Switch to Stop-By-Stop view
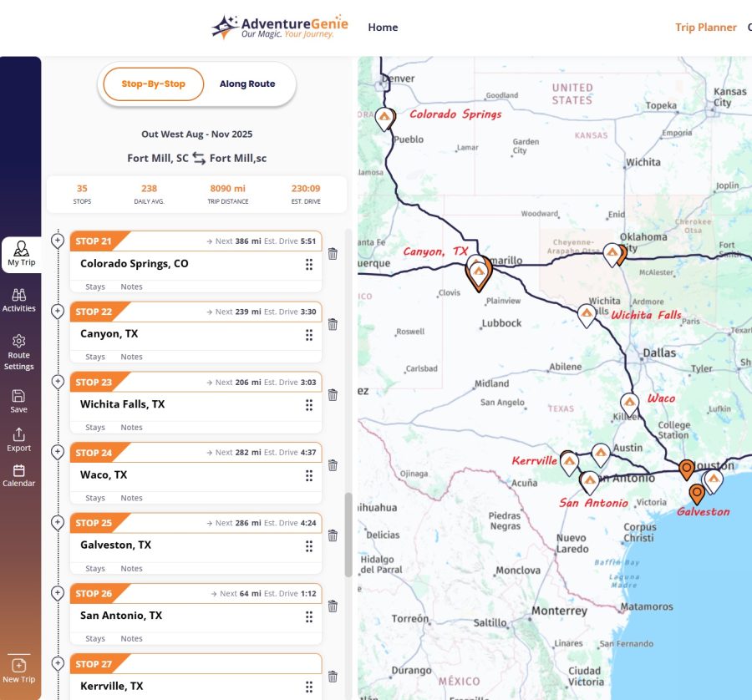Image resolution: width=752 pixels, height=700 pixels. pos(153,84)
